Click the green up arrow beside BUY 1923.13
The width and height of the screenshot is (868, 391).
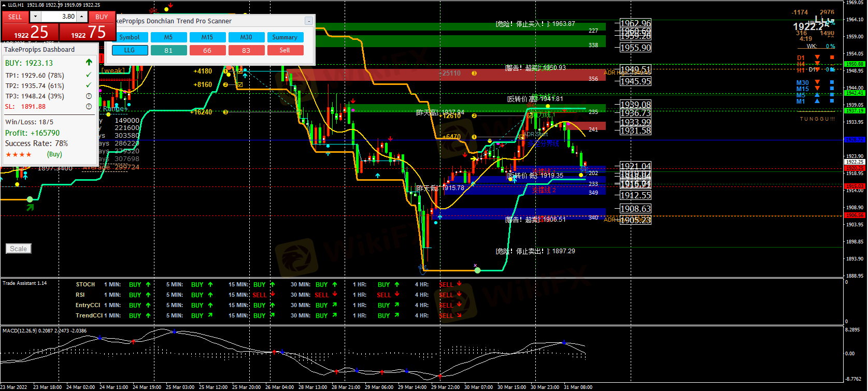tap(89, 63)
